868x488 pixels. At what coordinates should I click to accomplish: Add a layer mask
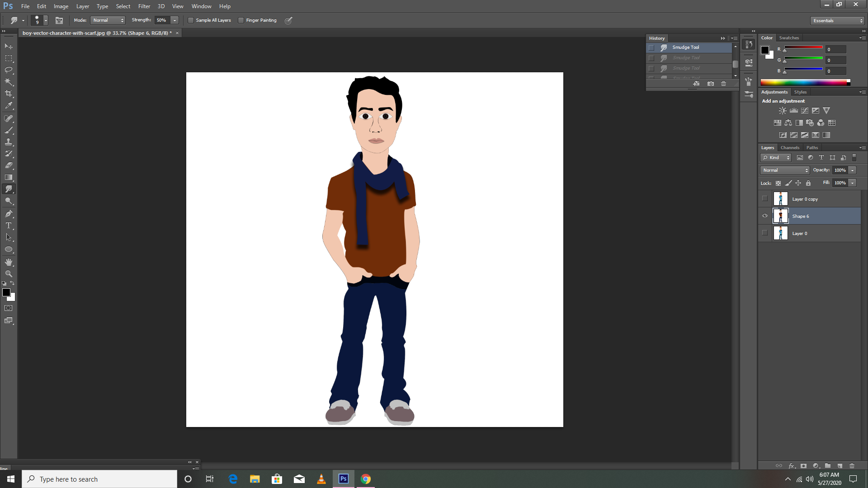[x=803, y=466]
